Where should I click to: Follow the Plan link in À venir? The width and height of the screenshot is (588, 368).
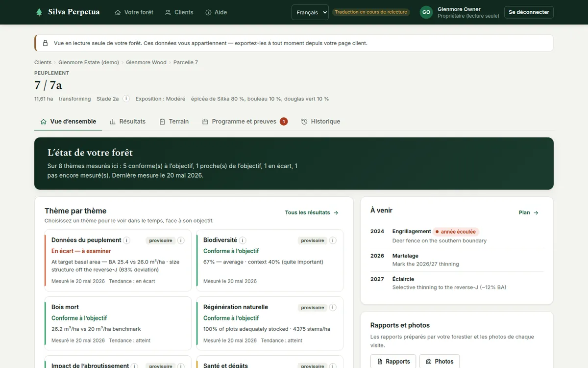coord(529,212)
